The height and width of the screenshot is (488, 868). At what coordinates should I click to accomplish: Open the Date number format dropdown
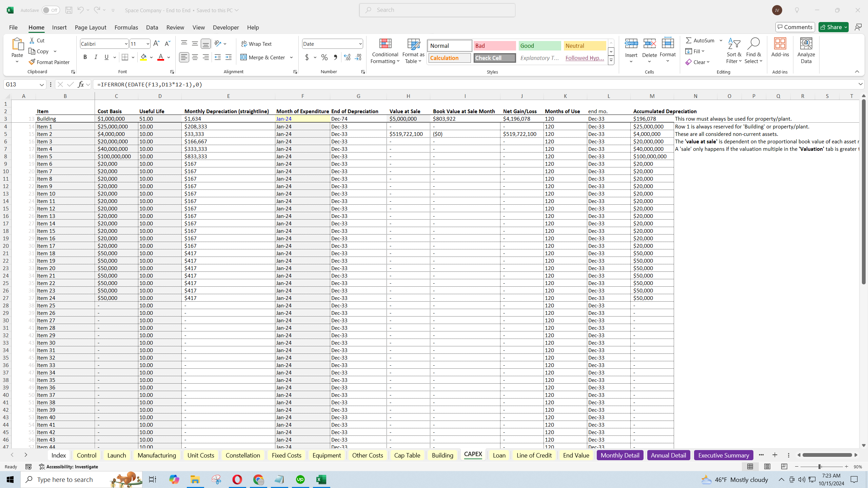click(x=360, y=44)
